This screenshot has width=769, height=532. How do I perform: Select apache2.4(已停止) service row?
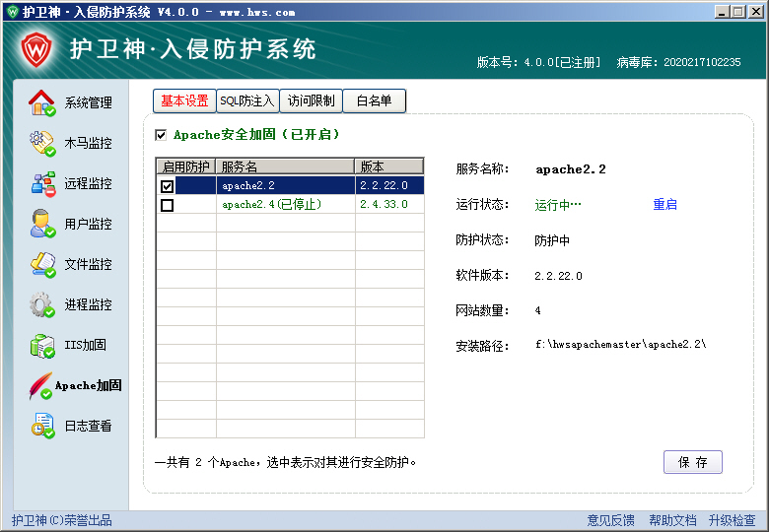290,204
